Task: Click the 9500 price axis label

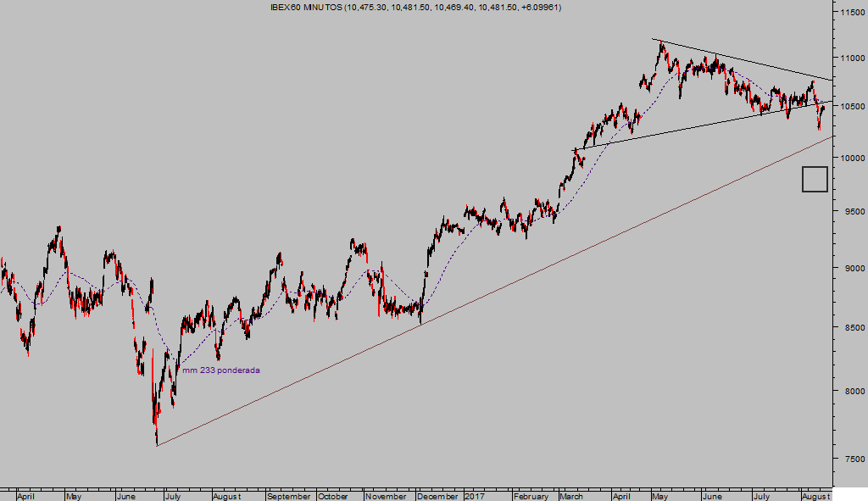Action: (x=854, y=211)
